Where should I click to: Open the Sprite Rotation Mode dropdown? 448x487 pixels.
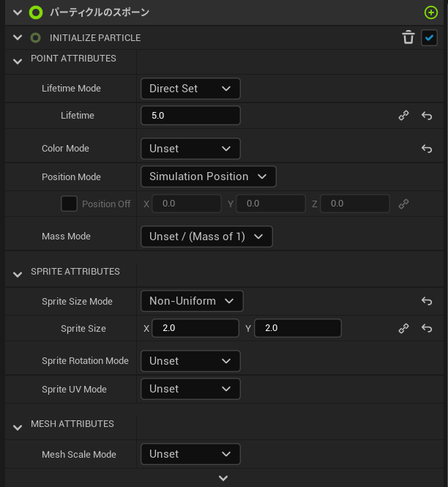pos(190,361)
